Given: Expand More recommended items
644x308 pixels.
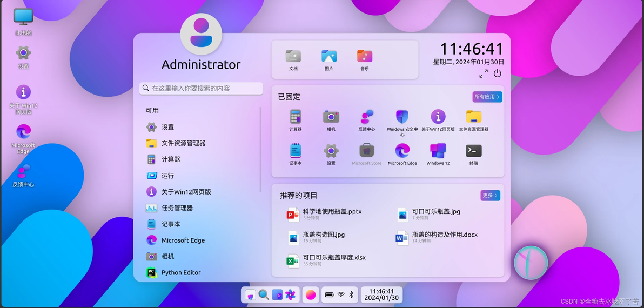Looking at the screenshot, I should pyautogui.click(x=491, y=196).
